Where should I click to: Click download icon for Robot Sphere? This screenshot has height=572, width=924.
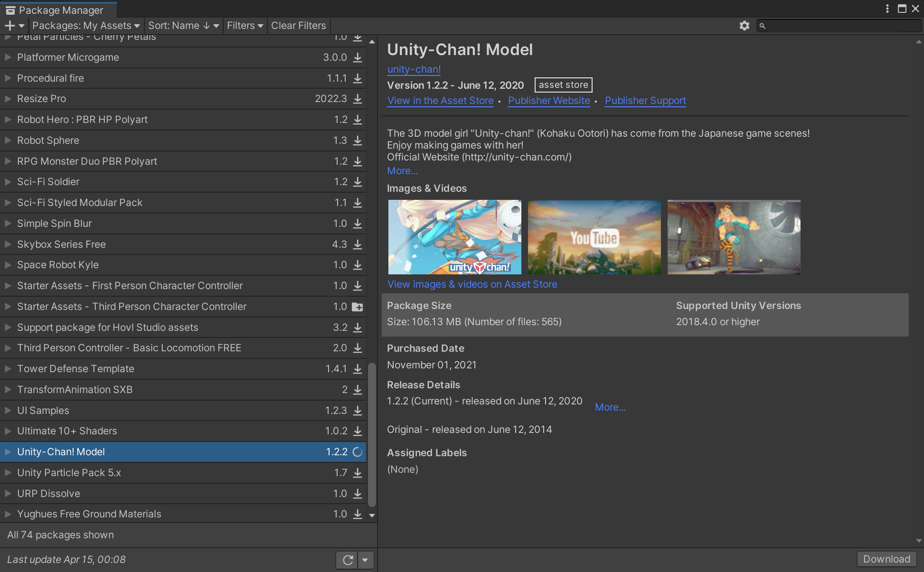[x=358, y=141]
